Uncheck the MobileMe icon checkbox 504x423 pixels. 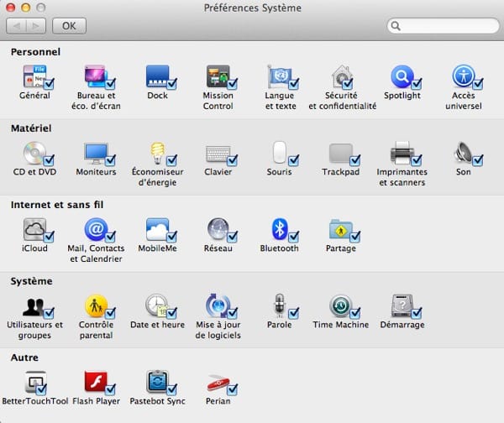[172, 237]
